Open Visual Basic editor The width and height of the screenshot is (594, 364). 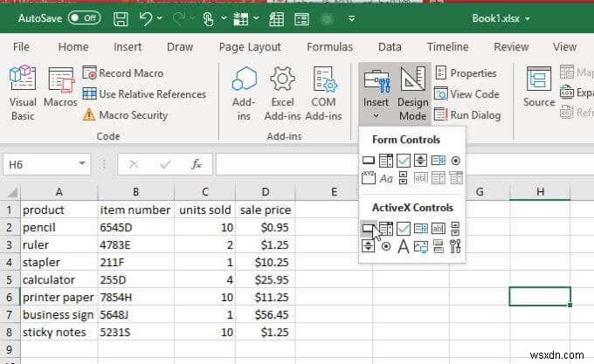(23, 93)
